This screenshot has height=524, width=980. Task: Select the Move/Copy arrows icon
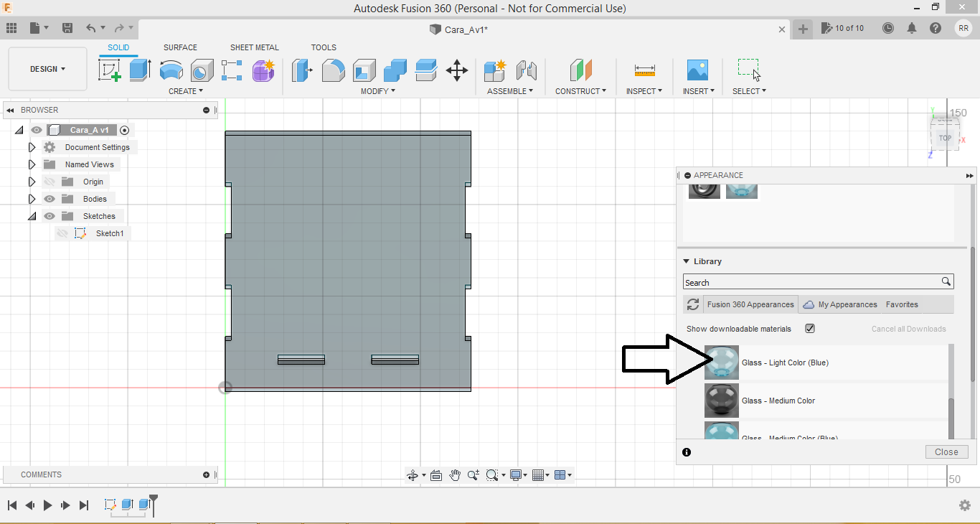457,70
